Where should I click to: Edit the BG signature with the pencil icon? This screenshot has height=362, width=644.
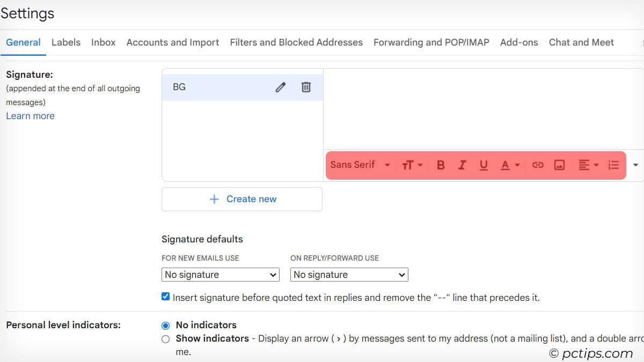click(280, 87)
